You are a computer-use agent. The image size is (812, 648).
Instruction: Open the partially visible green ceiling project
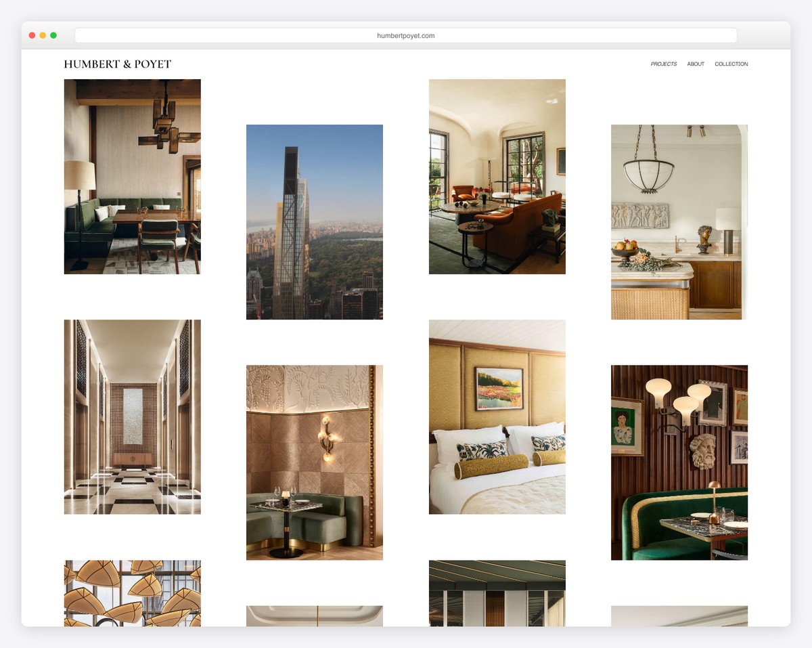point(497,593)
